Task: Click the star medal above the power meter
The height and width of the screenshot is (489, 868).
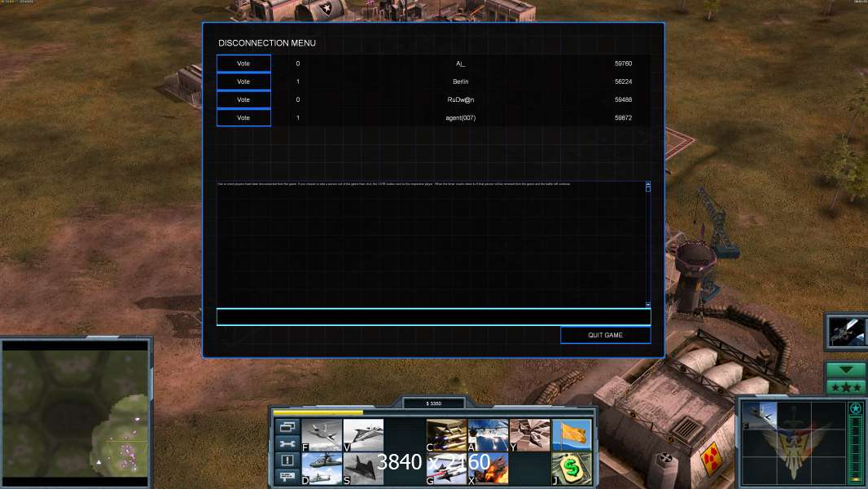Action: (x=856, y=408)
